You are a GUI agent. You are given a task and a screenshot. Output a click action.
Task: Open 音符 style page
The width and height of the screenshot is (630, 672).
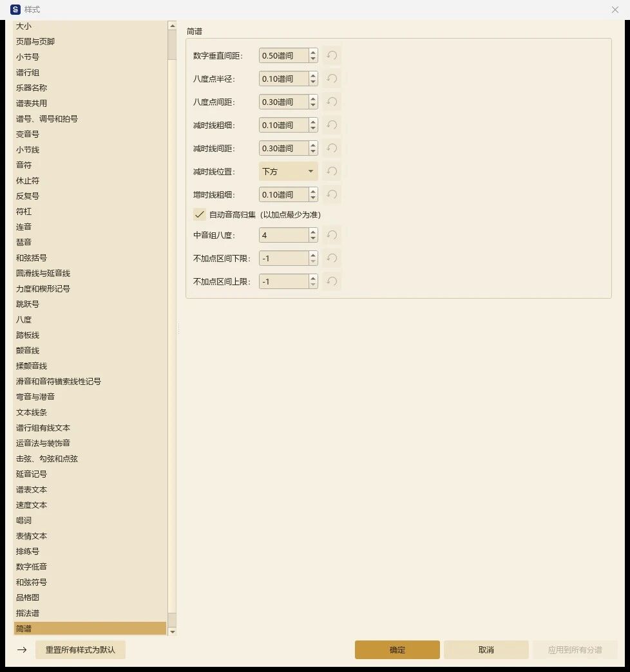click(x=90, y=165)
